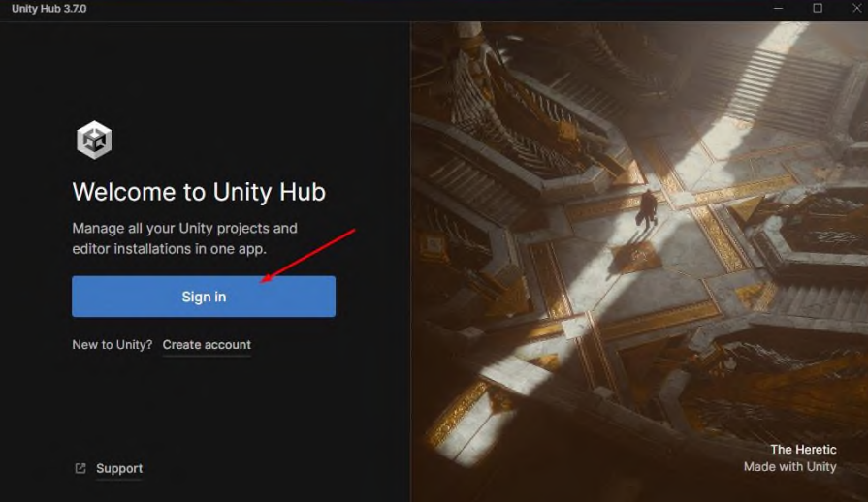Click the Unity cube logo
This screenshot has width=868, height=502.
[94, 140]
